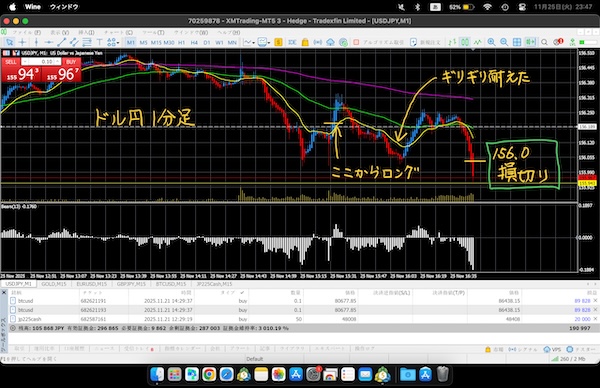
Task: Switch chart to D1 timeframe
Action: click(207, 42)
